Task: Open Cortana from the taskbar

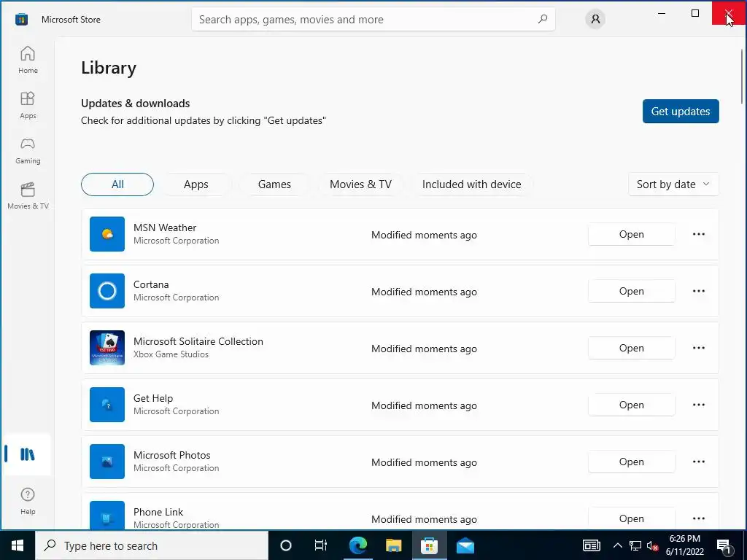Action: [285, 545]
